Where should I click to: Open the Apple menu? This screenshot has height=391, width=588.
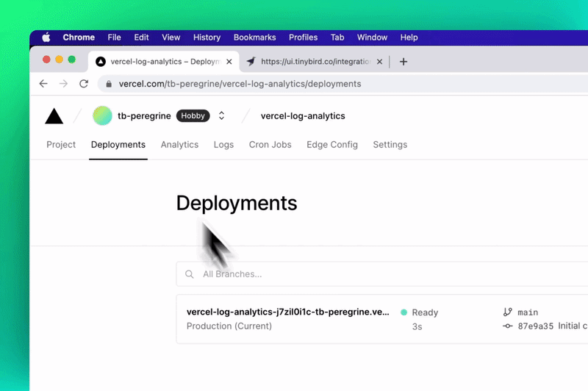(x=46, y=37)
